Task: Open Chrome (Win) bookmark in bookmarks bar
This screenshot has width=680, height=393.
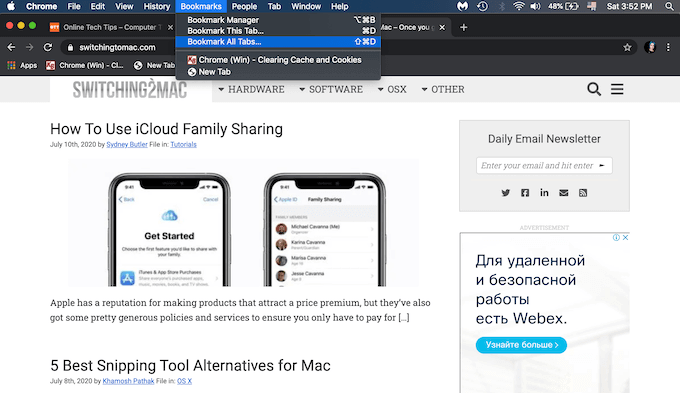Action: click(x=85, y=65)
